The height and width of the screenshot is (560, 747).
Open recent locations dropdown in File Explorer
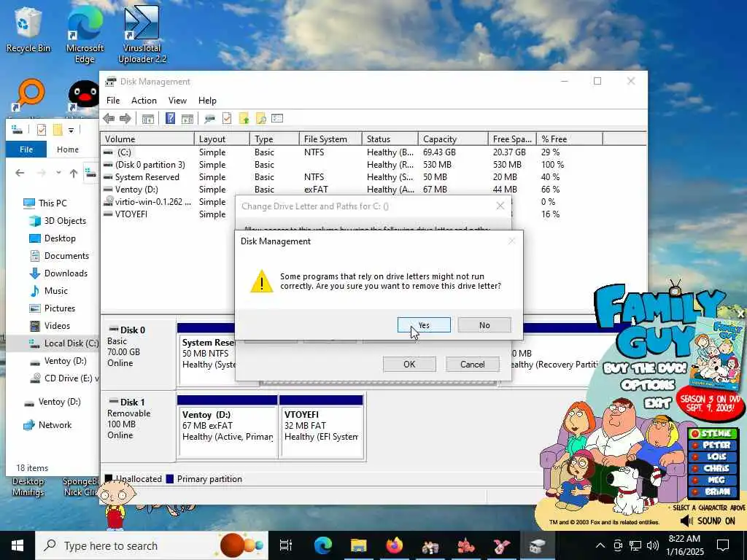[x=58, y=173]
